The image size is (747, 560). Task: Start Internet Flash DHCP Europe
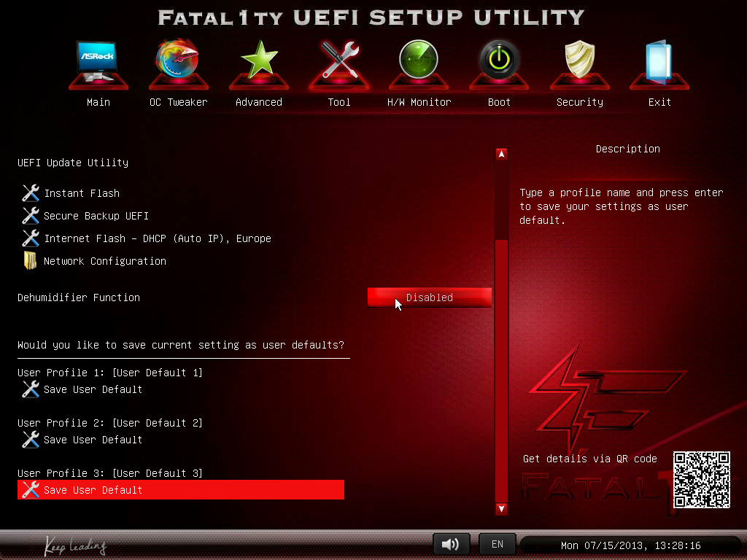point(158,238)
